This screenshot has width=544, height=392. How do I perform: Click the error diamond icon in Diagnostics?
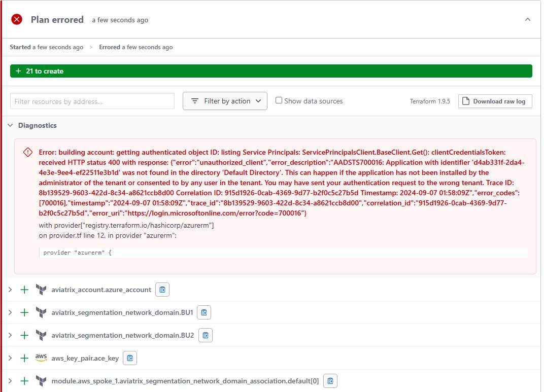28,152
